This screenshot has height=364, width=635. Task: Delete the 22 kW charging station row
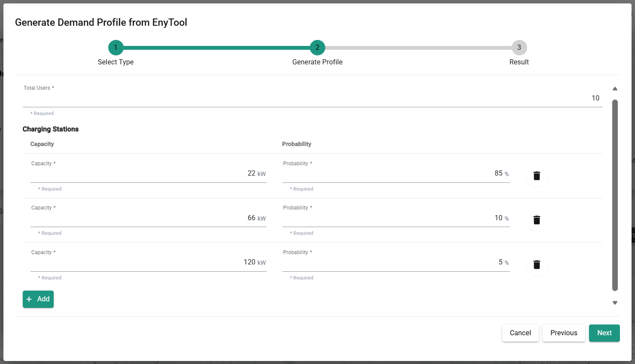pyautogui.click(x=537, y=176)
